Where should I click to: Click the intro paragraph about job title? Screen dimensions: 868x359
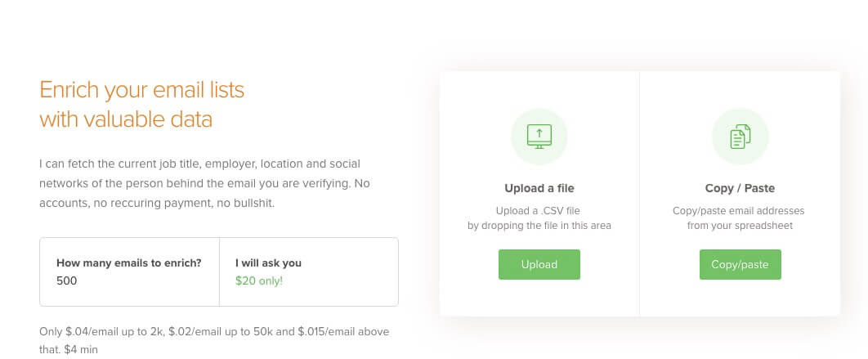pos(204,183)
